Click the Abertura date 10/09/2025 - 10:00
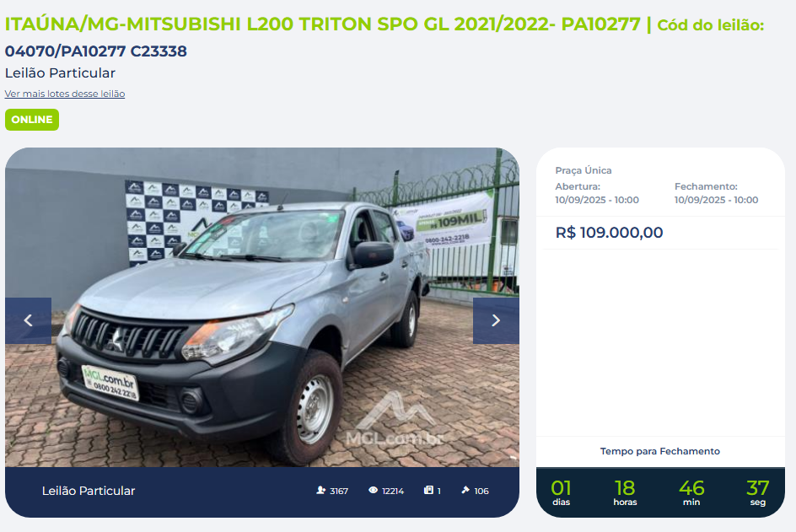Screen dimensions: 796x532 point(597,200)
